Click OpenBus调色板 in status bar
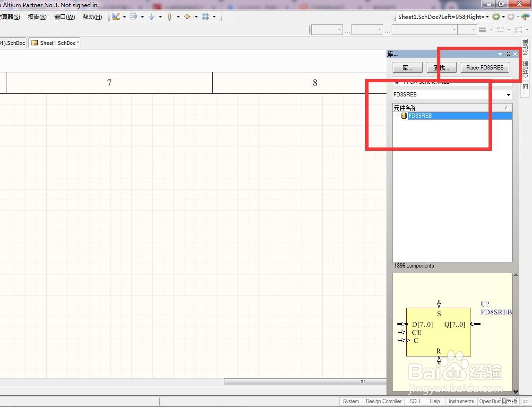 [498, 401]
